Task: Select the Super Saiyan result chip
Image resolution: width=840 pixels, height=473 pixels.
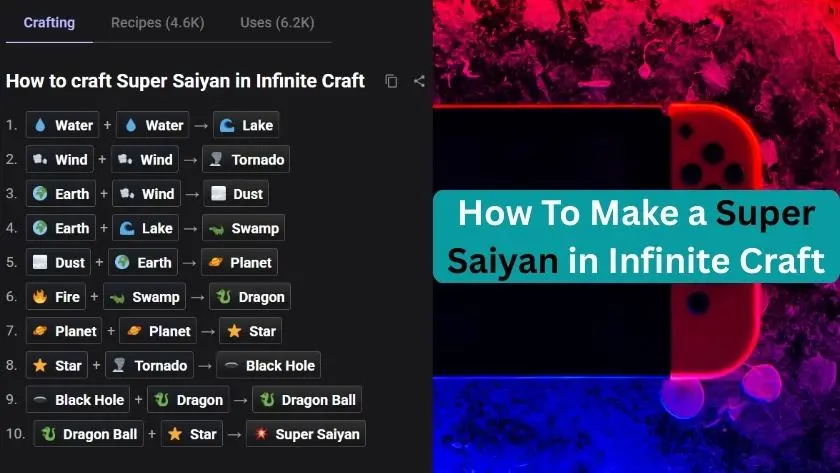Action: [x=306, y=433]
